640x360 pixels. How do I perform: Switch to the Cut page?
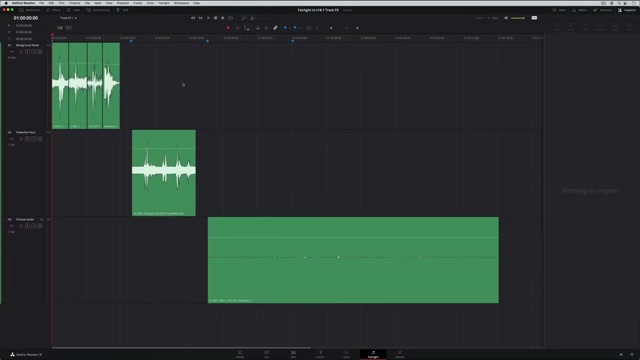(267, 354)
